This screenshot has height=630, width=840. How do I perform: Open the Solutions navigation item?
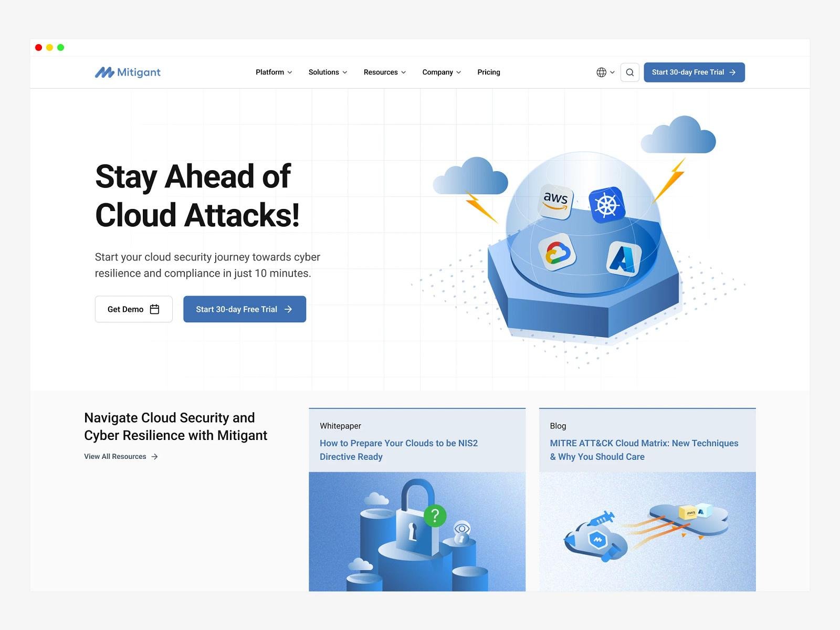tap(328, 72)
